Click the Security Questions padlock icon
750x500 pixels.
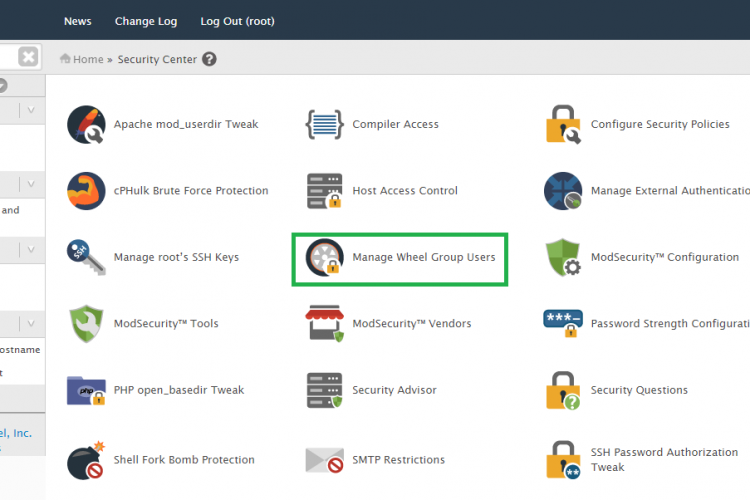[563, 390]
